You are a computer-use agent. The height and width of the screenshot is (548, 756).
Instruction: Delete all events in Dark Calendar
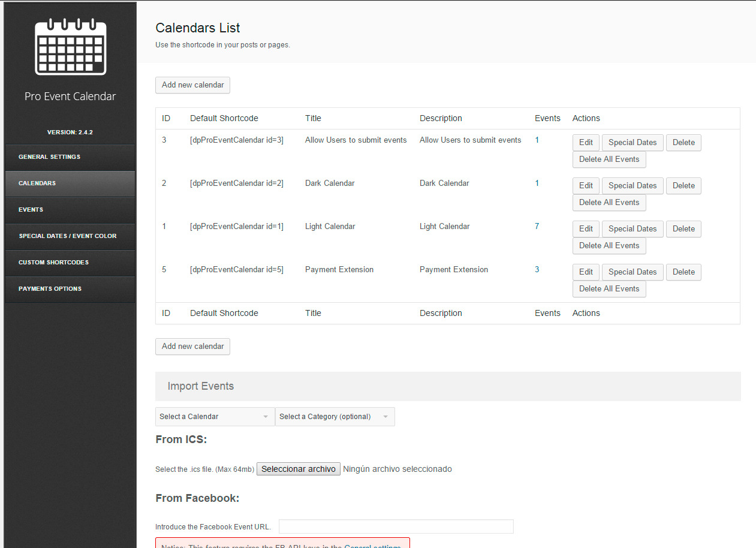[x=609, y=203]
